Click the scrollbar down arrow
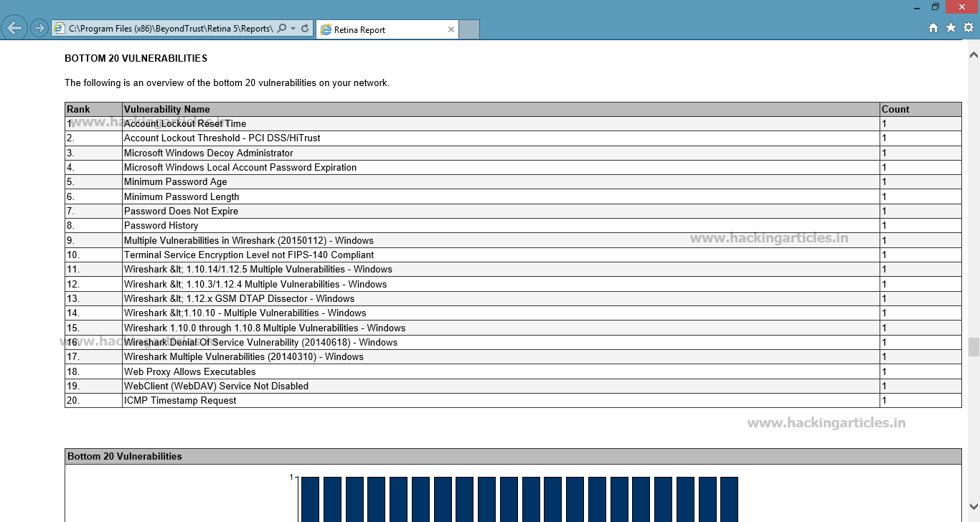Viewport: 980px width, 522px height. pos(974,507)
